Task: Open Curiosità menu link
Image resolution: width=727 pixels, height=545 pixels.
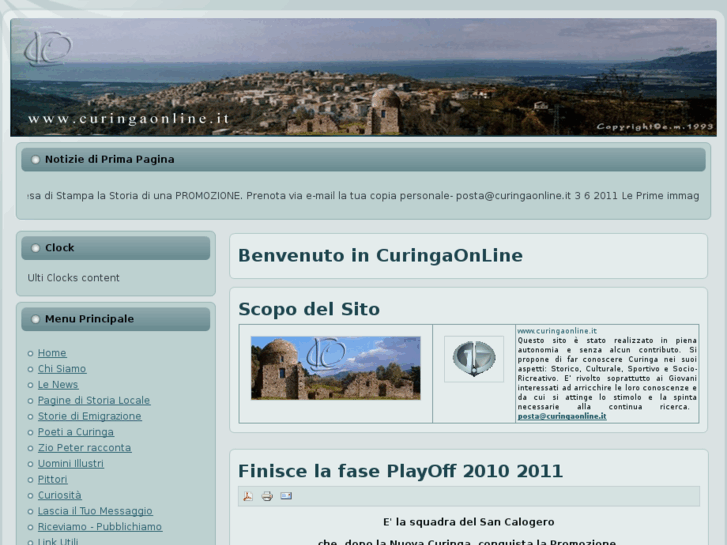Action: 59,495
